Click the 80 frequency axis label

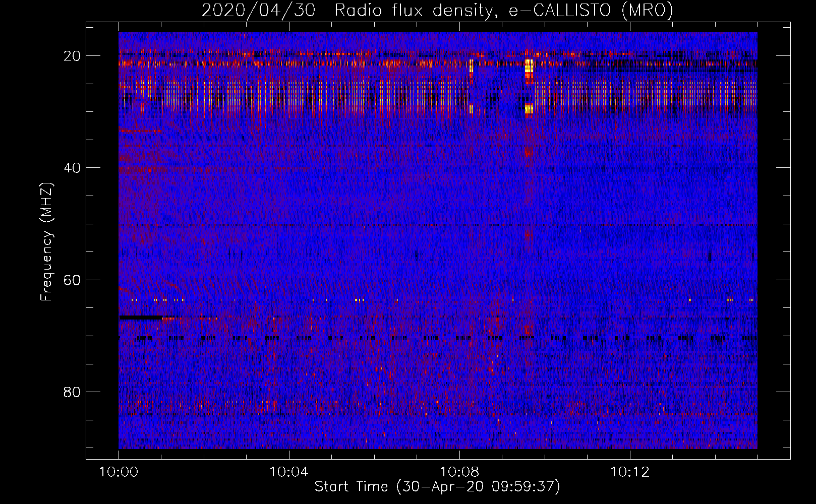click(x=72, y=392)
